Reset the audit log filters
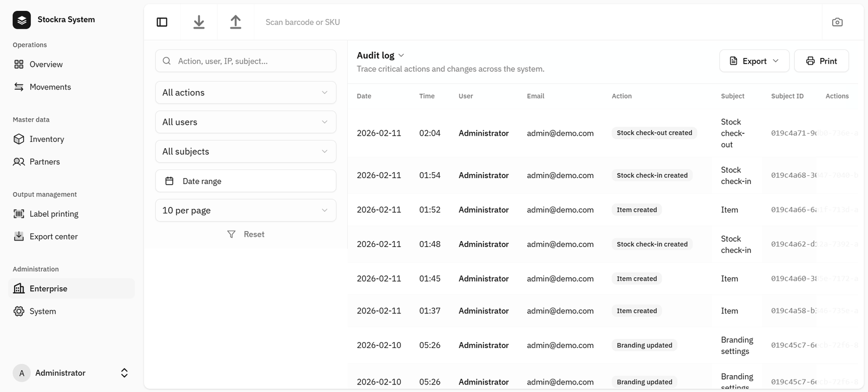 click(x=246, y=235)
